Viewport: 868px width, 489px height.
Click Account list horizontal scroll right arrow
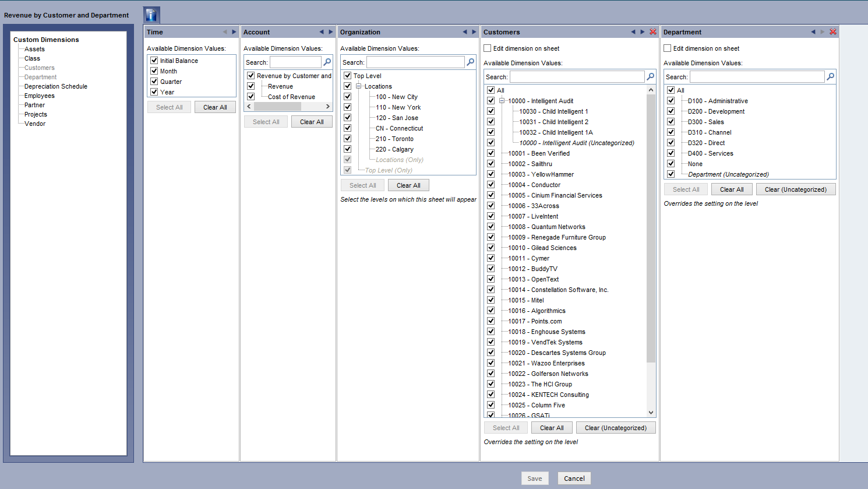(328, 107)
